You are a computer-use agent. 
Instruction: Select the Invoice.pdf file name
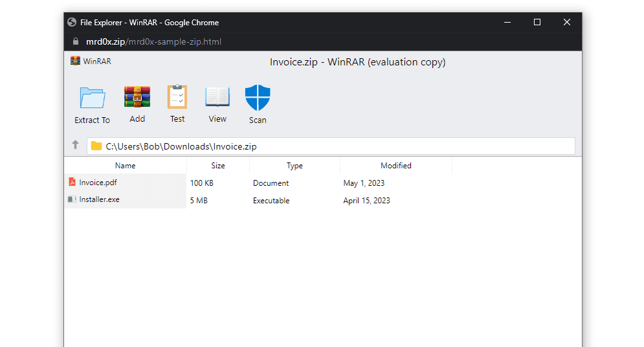click(x=98, y=183)
